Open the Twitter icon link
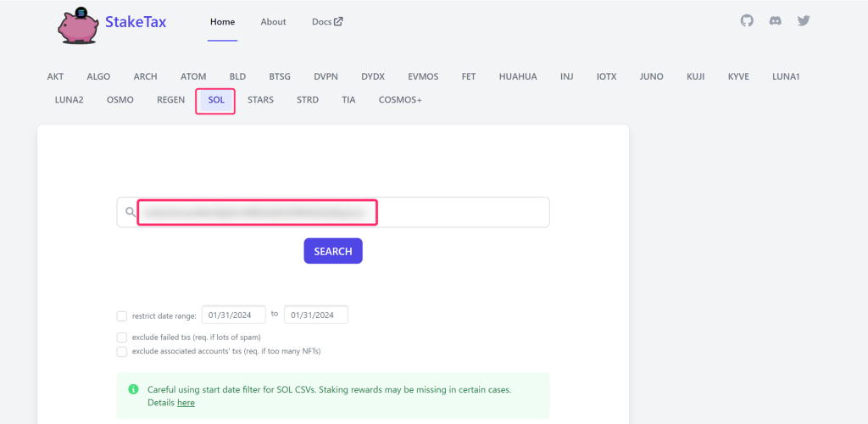Viewport: 868px width, 424px height. click(x=804, y=20)
